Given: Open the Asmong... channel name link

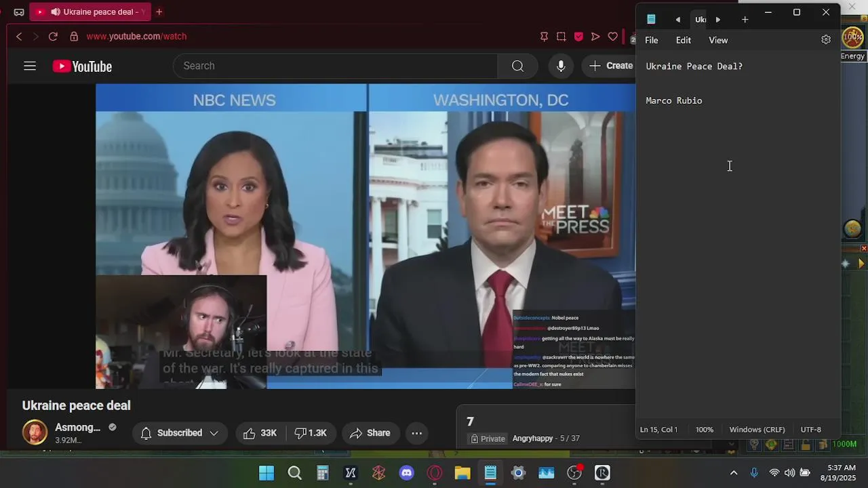Looking at the screenshot, I should [x=77, y=428].
